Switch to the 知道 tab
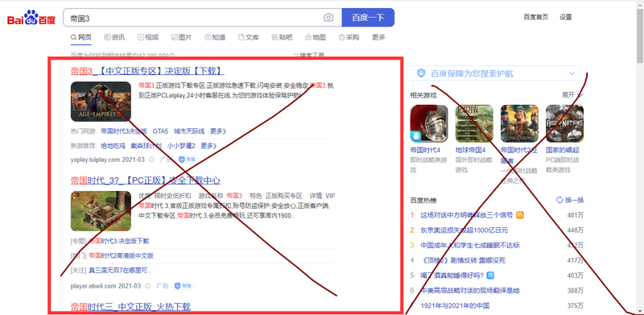Image resolution: width=644 pixels, height=315 pixels. click(215, 37)
